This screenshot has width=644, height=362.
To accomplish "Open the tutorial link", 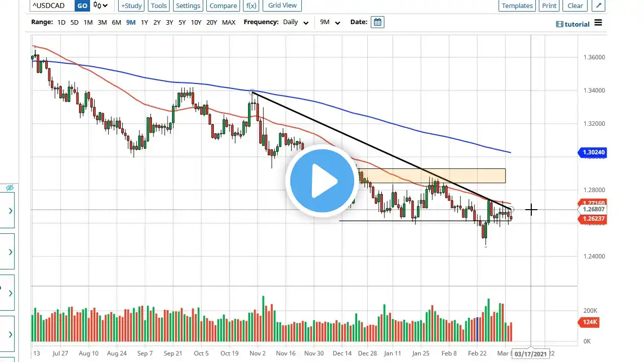I will (x=573, y=24).
